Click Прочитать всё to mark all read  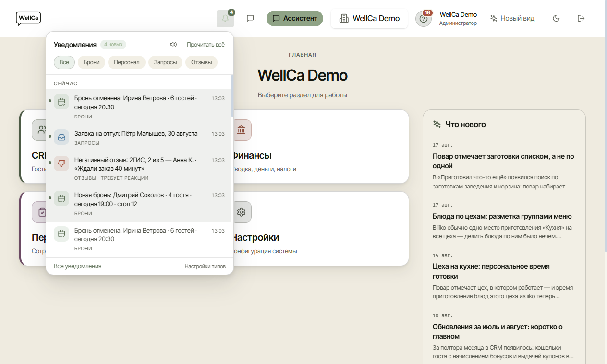pyautogui.click(x=206, y=45)
